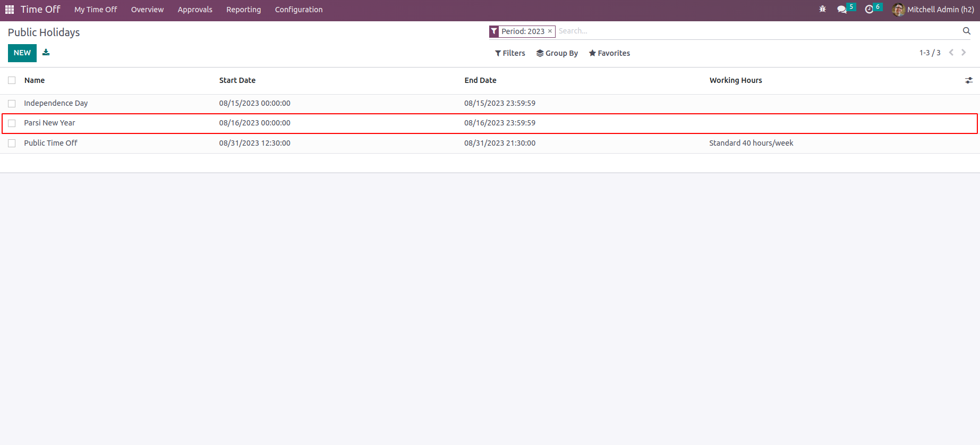The image size is (980, 445).
Task: Click the funnel icon of the filter facet
Action: click(494, 31)
